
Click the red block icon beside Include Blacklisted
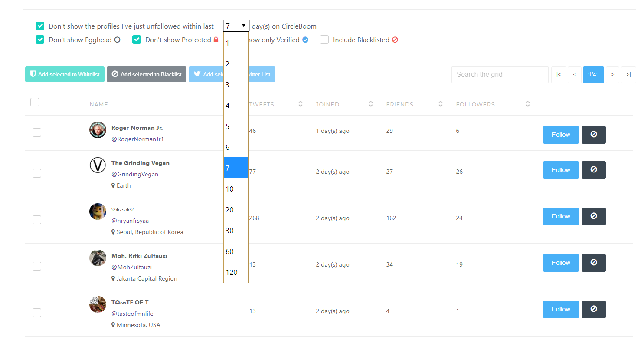pos(395,40)
